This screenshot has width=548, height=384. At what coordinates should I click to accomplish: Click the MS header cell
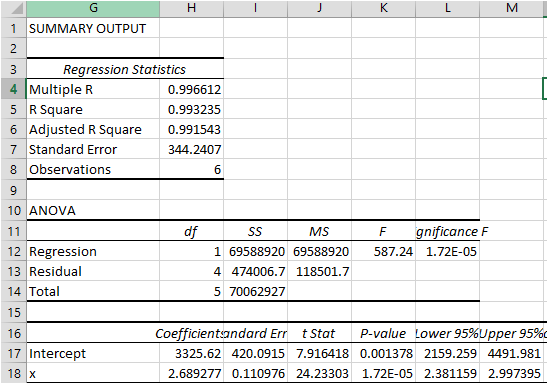point(319,231)
